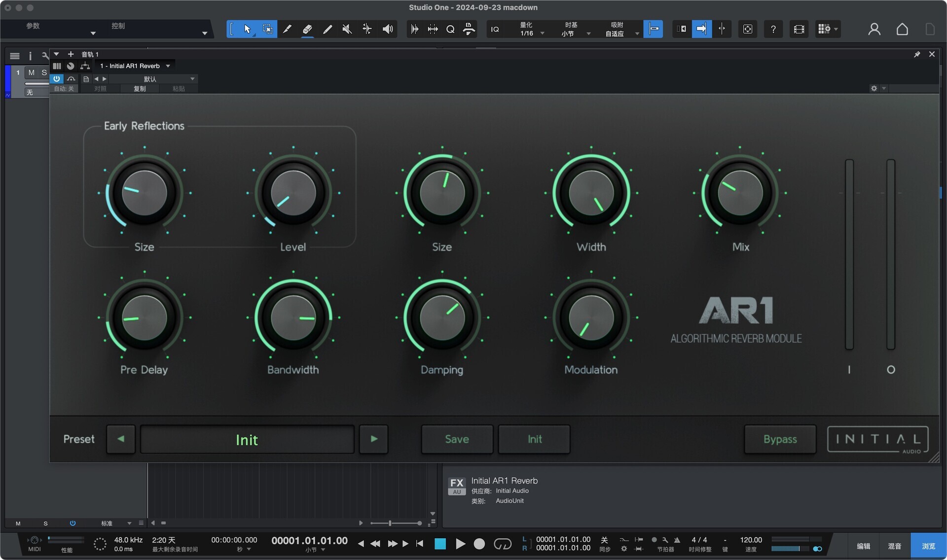Expand the grid layout options dropdown arrow
Viewport: 947px width, 560px height.
pyautogui.click(x=836, y=29)
